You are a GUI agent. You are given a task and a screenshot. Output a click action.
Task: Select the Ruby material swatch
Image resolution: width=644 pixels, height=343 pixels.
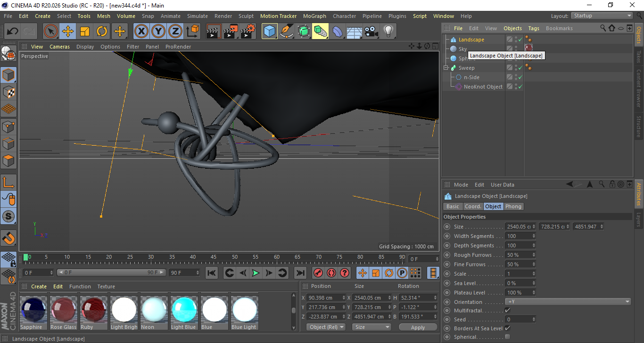(x=93, y=313)
